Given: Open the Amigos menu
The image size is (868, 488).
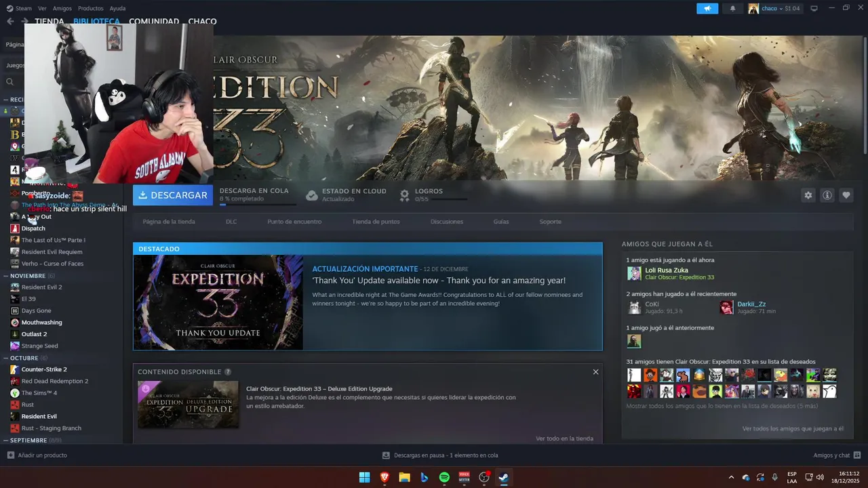Looking at the screenshot, I should [x=62, y=9].
